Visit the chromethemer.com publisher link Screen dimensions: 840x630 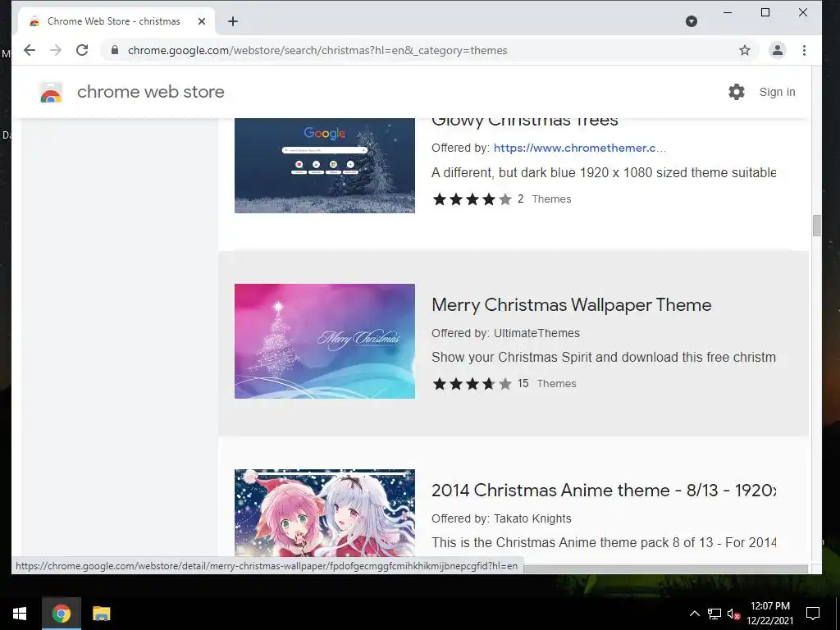click(580, 148)
